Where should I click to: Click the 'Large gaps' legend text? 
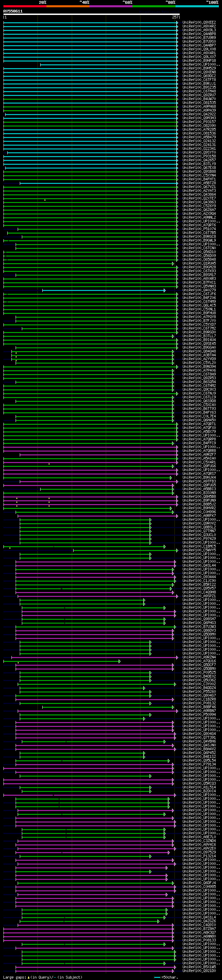(x=15, y=977)
